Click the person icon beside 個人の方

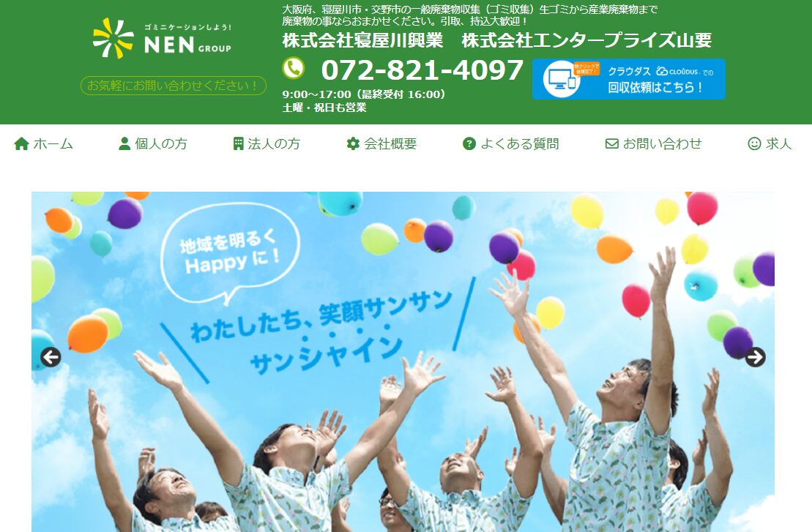click(x=124, y=143)
